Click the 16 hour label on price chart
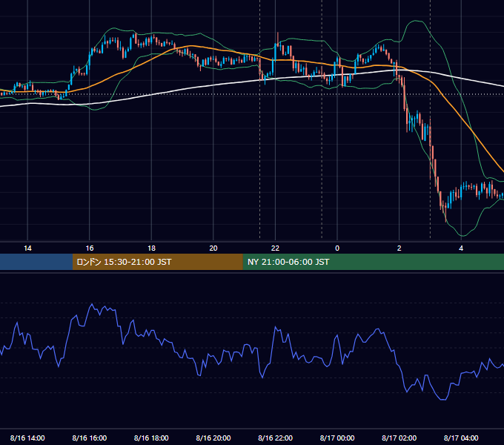 (x=90, y=248)
